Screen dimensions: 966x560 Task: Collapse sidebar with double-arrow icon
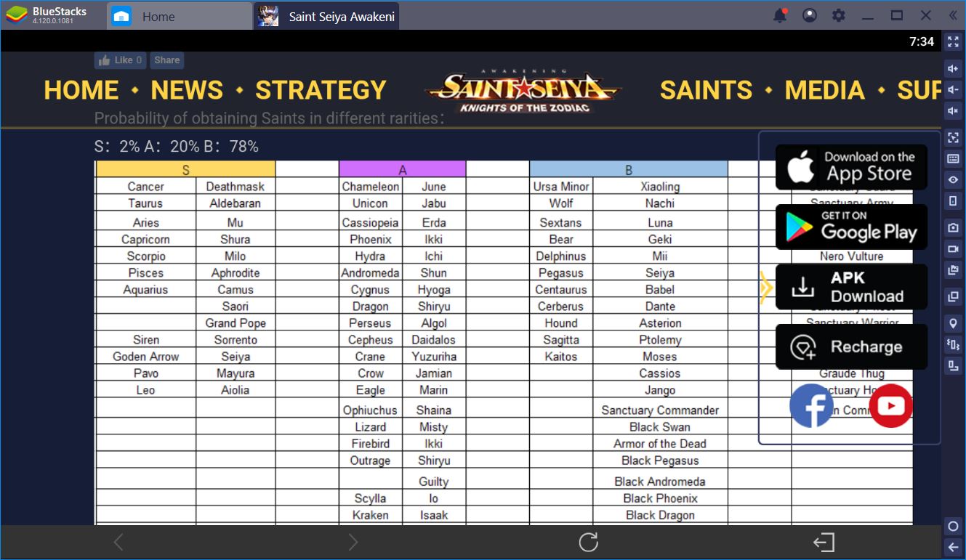953,15
